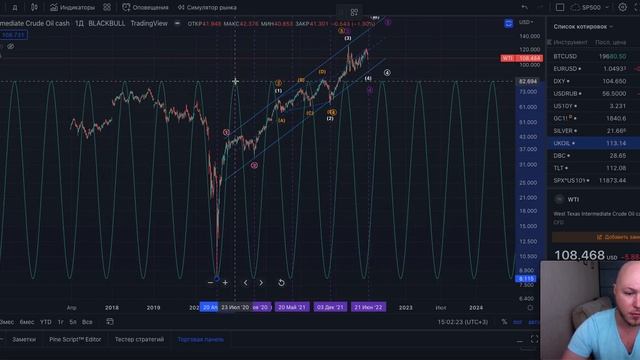Maximize the bottom panel
This screenshot has height=360, width=640.
click(534, 339)
